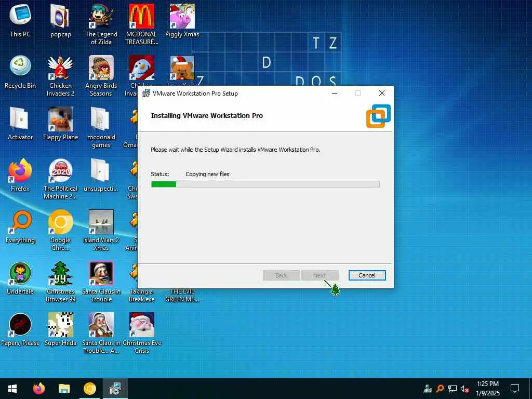Image resolution: width=532 pixels, height=399 pixels.
Task: Open File Explorer from the taskbar
Action: tap(64, 389)
